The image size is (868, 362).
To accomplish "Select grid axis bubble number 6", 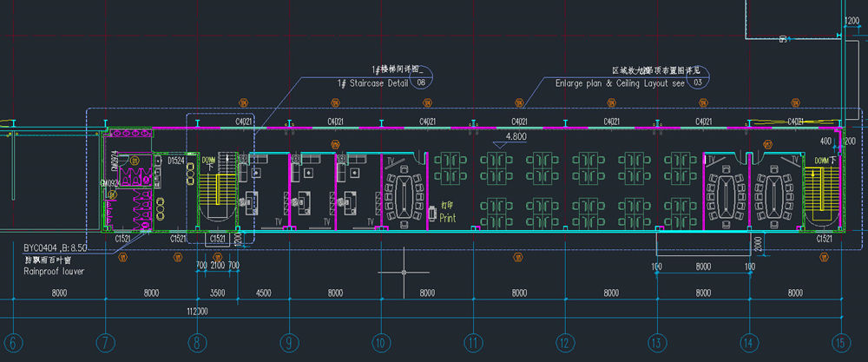I will (14, 343).
